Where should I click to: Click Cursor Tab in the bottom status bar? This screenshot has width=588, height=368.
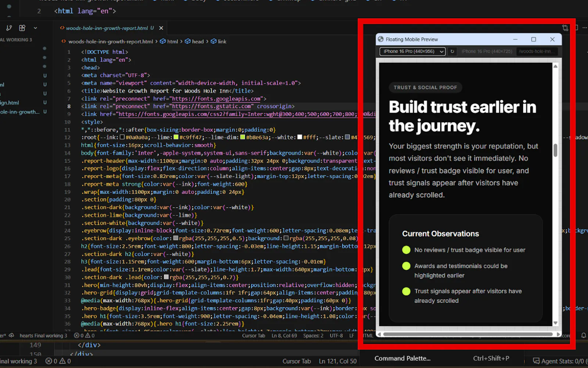tap(297, 361)
